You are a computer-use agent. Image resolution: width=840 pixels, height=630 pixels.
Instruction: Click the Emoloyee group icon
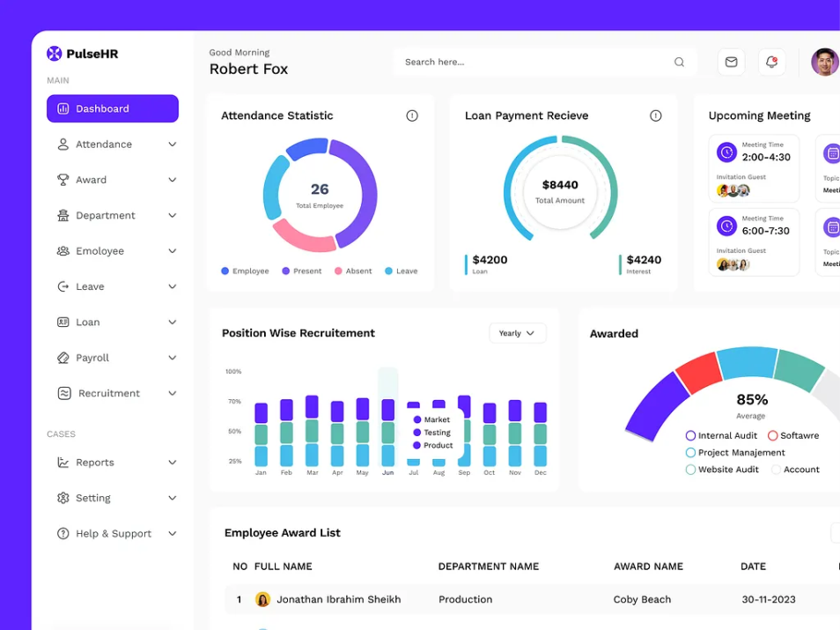(63, 251)
